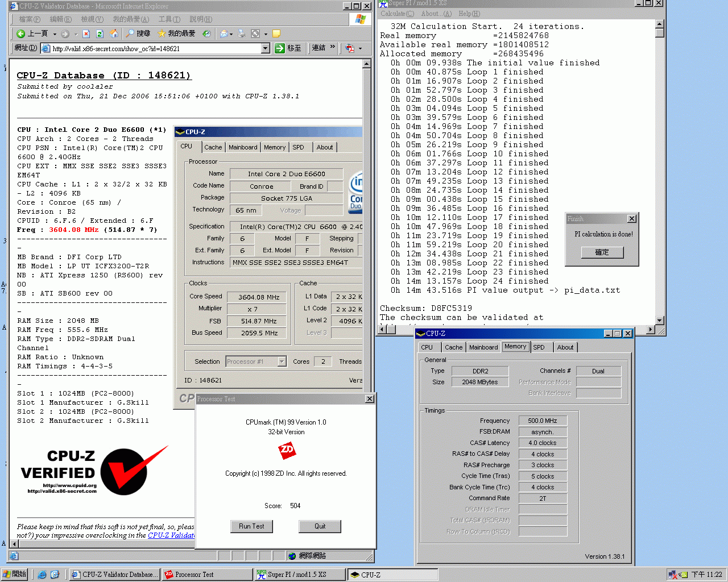The image size is (728, 582).
Task: Click the CPU-Z Verified logo image
Action: coord(94,471)
